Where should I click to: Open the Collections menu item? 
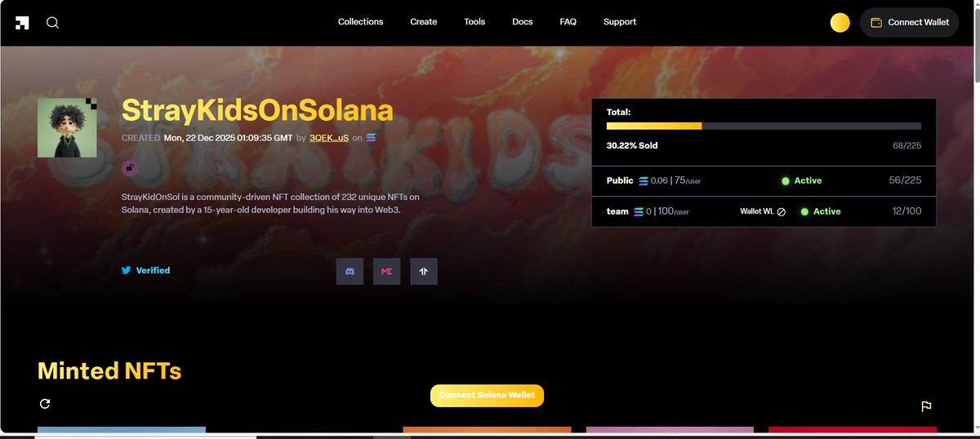tap(360, 22)
